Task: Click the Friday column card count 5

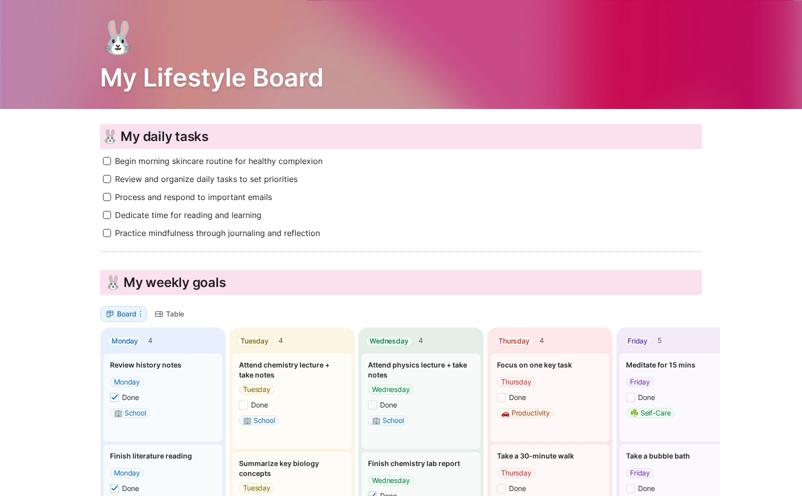Action: [659, 341]
